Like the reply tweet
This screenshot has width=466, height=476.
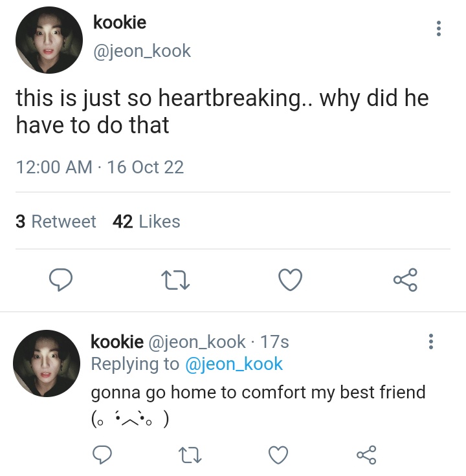point(278,455)
